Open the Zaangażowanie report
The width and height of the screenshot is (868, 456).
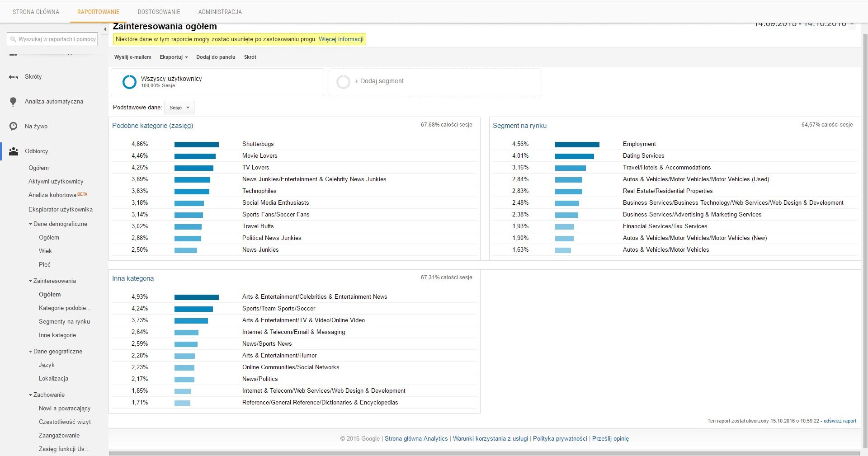59,436
